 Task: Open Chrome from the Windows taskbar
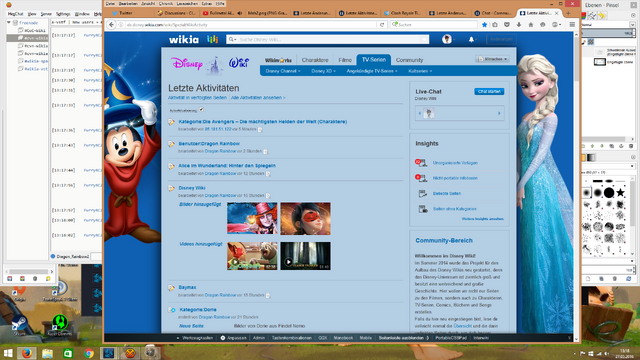(x=89, y=353)
